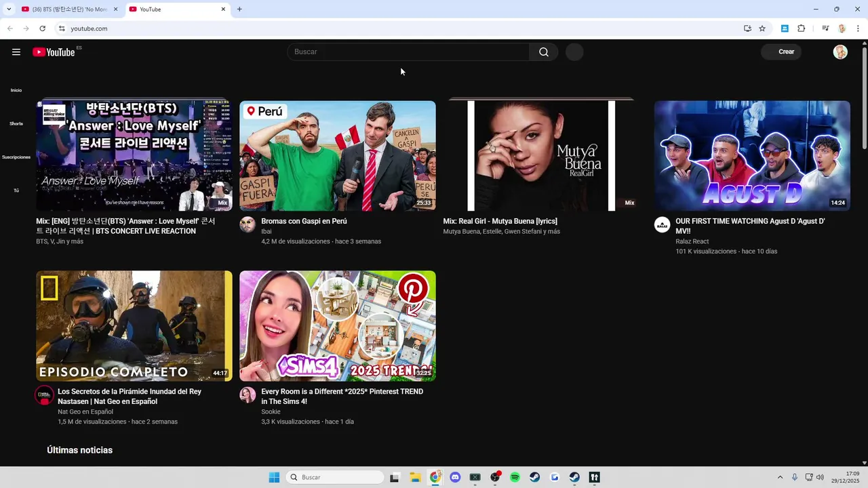Screen dimensions: 868x488
Task: Click the Ralaz React channel avatar
Action: (x=662, y=225)
